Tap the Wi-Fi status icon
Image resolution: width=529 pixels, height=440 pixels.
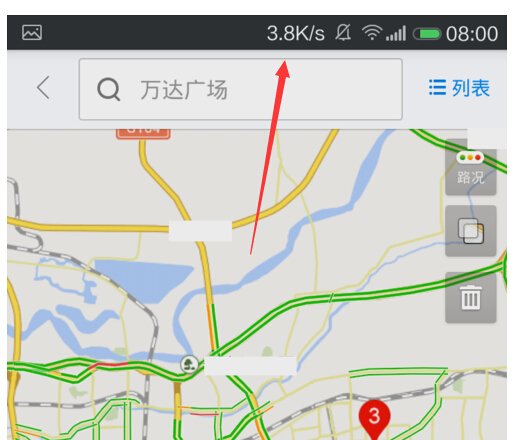coord(372,33)
